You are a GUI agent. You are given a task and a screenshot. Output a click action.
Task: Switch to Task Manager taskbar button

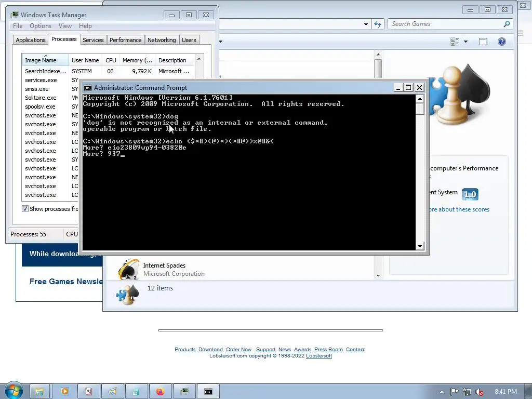[184, 392]
